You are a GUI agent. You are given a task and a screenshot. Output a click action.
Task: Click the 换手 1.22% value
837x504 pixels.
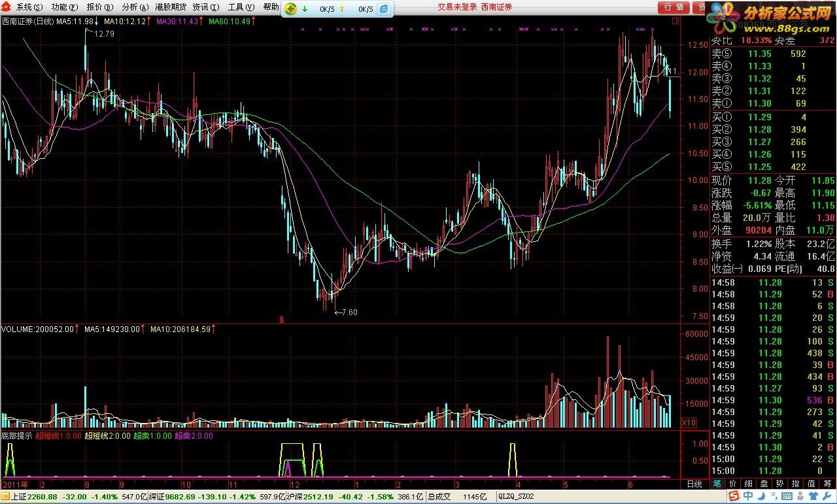(759, 243)
